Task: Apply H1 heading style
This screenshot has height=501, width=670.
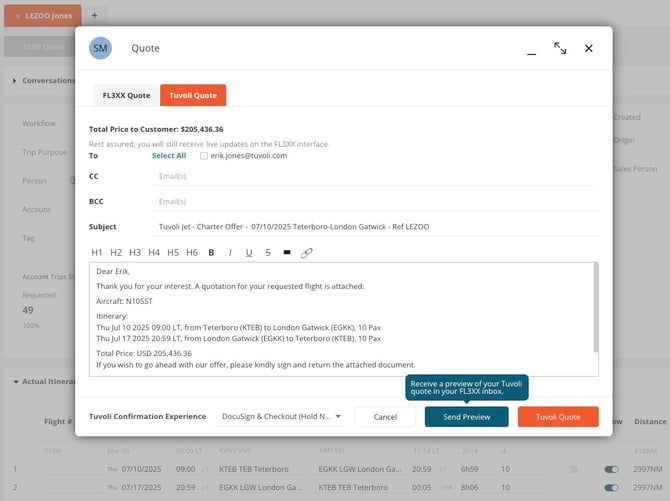Action: 97,253
